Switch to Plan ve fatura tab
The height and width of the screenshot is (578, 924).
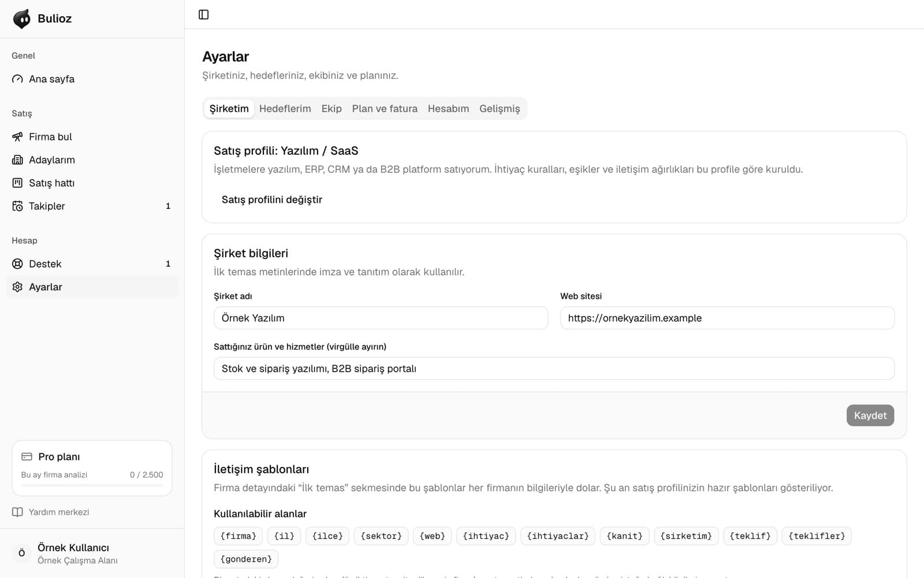coord(385,109)
